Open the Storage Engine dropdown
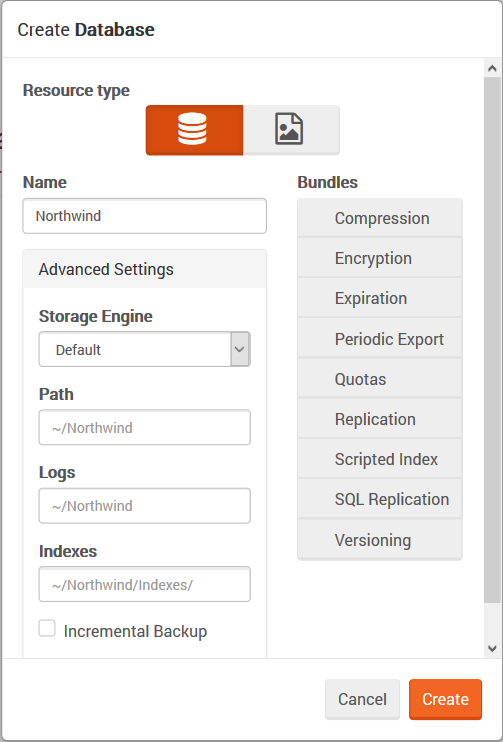The width and height of the screenshot is (503, 742). [144, 349]
